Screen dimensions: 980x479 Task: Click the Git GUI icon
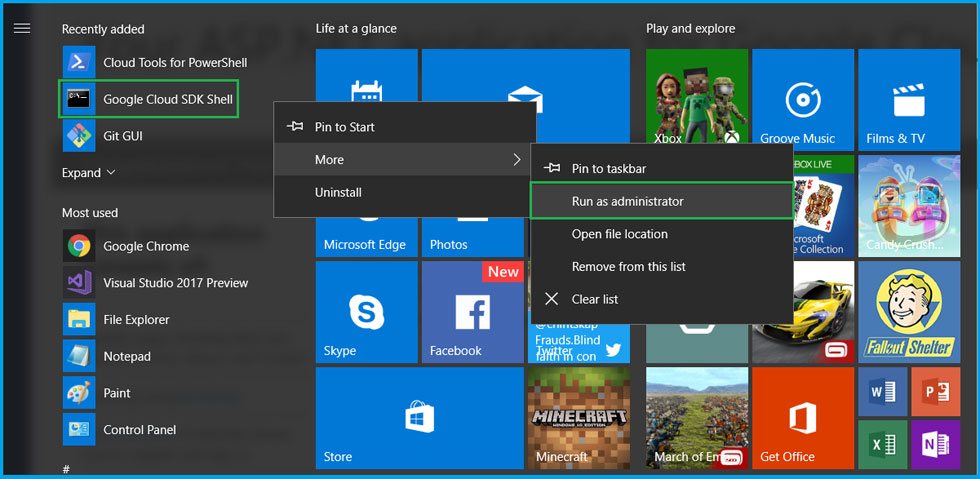79,136
